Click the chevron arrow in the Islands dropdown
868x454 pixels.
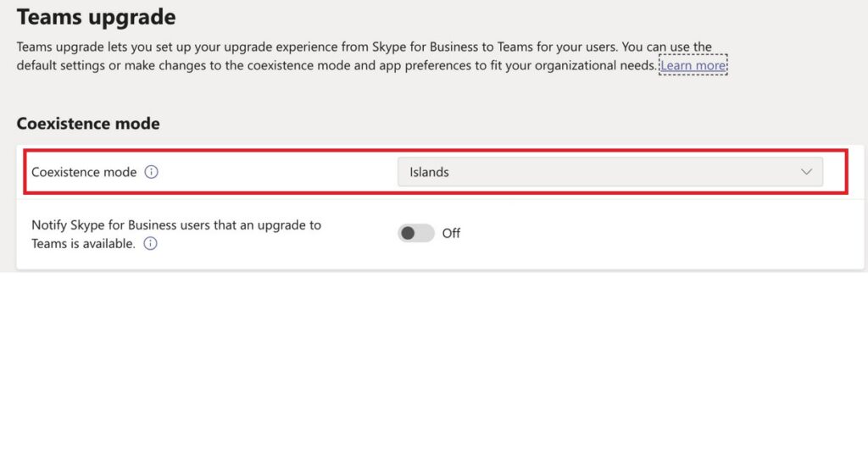pyautogui.click(x=806, y=172)
